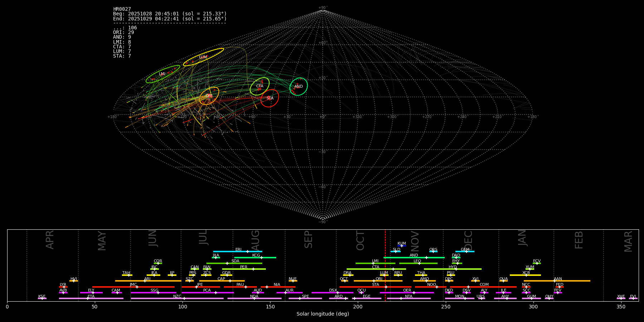
Task: Select the 'End: 20251029 04:22:41' line
Action: (x=170, y=19)
